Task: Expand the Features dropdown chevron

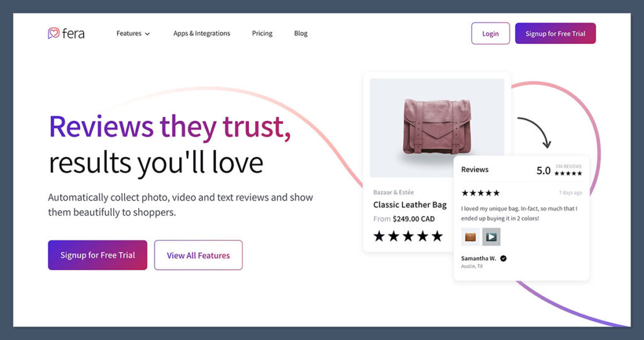Action: pos(147,34)
